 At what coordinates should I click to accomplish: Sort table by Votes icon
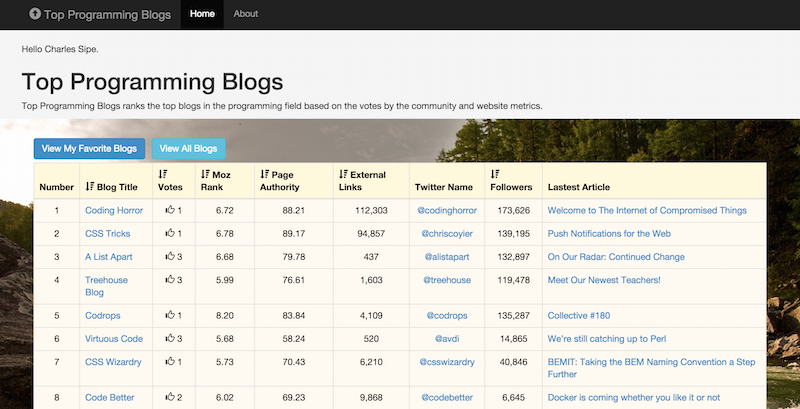pyautogui.click(x=163, y=174)
